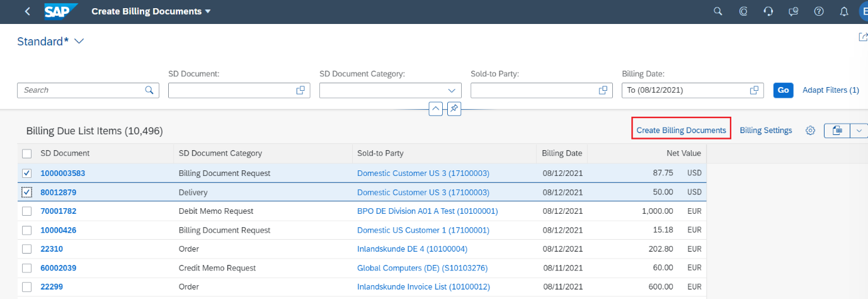The width and height of the screenshot is (868, 299).
Task: Click the export to spreadsheet icon
Action: [x=837, y=131]
